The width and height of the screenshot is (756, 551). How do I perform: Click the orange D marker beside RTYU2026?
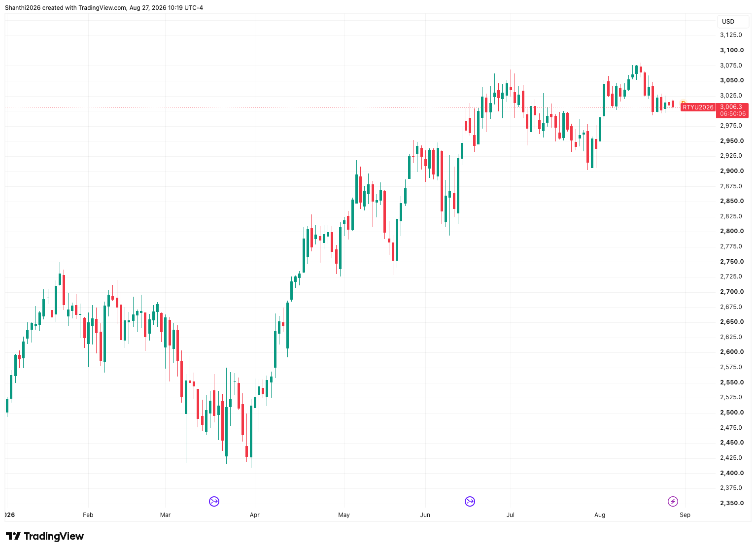pyautogui.click(x=683, y=103)
